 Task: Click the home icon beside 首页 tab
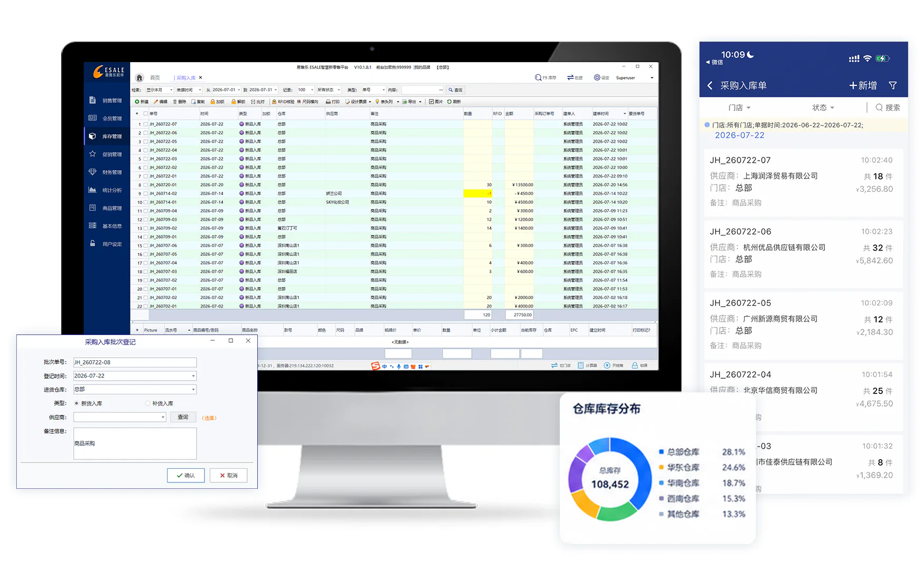(139, 78)
